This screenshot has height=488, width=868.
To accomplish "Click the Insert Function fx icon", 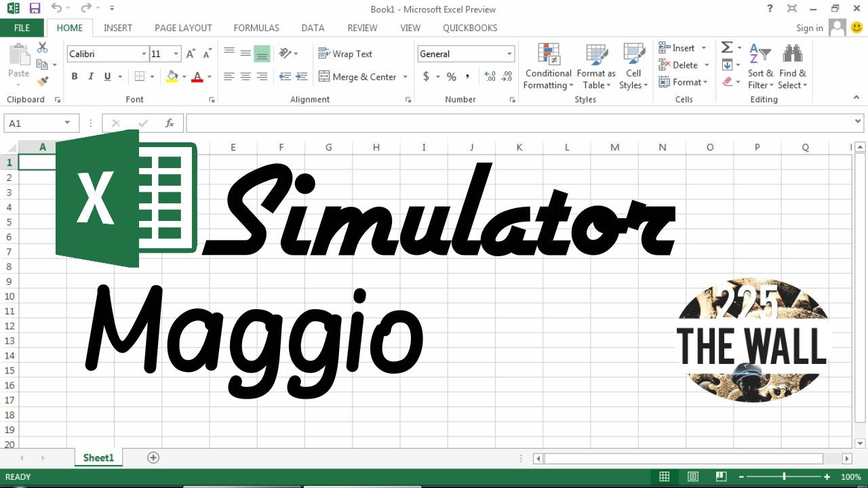I will point(170,123).
